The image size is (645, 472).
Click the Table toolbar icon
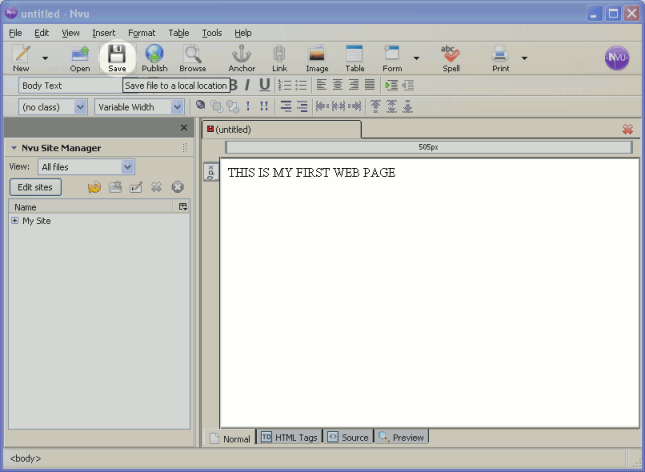(x=354, y=58)
